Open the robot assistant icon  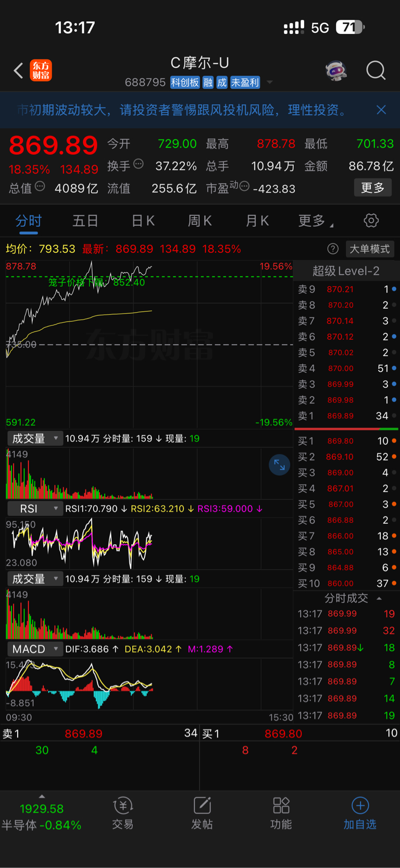pyautogui.click(x=336, y=70)
